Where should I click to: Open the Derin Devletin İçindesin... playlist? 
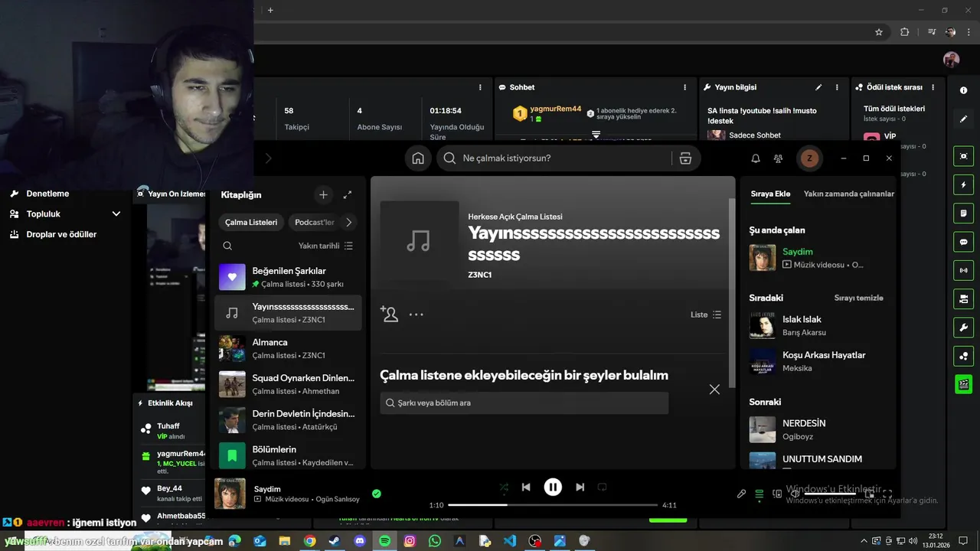[x=287, y=420]
